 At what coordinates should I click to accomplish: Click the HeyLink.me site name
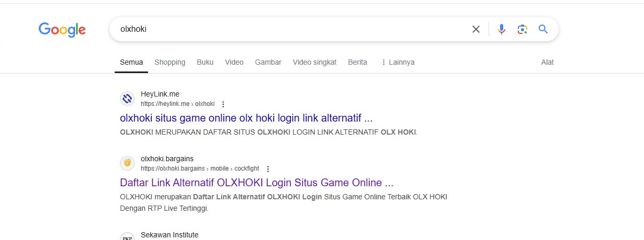(160, 94)
